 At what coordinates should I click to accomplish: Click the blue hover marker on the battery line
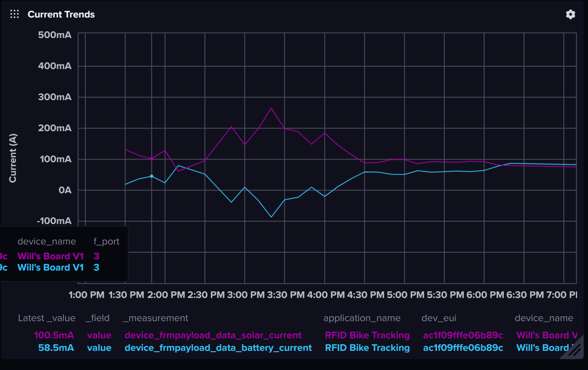[152, 176]
